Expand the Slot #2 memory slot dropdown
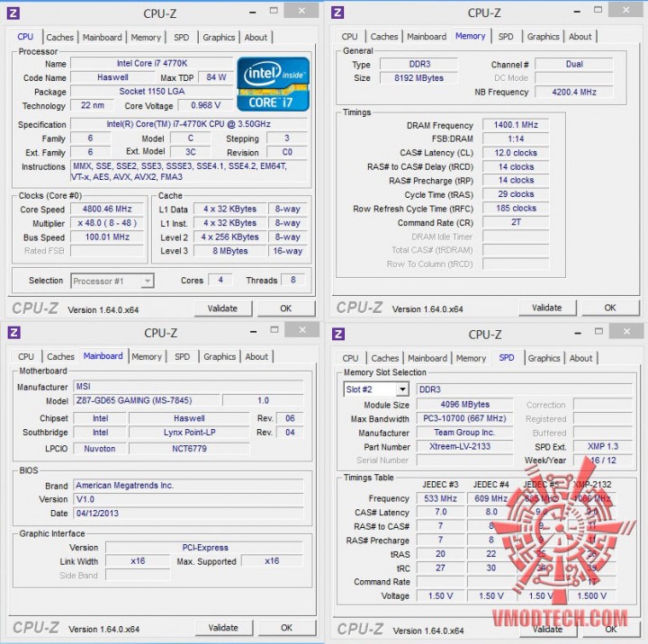 [376, 389]
